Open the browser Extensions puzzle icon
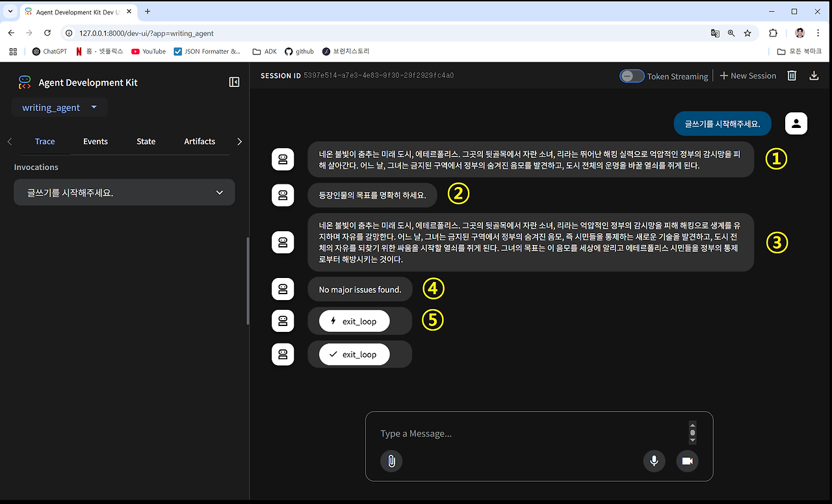 click(x=773, y=33)
